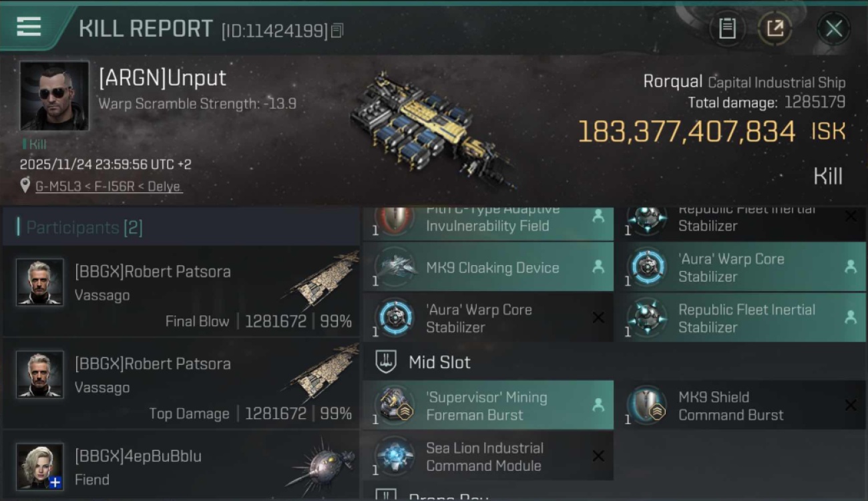Click the MK9 Cloaking Device icon

[395, 267]
